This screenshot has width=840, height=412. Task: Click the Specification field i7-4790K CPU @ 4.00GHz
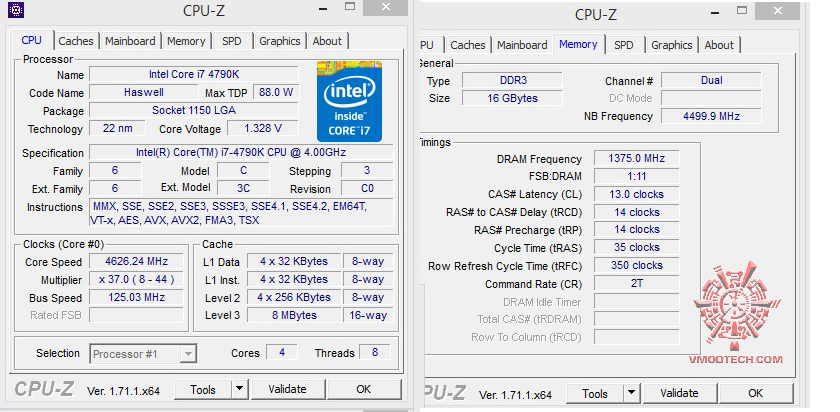pyautogui.click(x=241, y=152)
